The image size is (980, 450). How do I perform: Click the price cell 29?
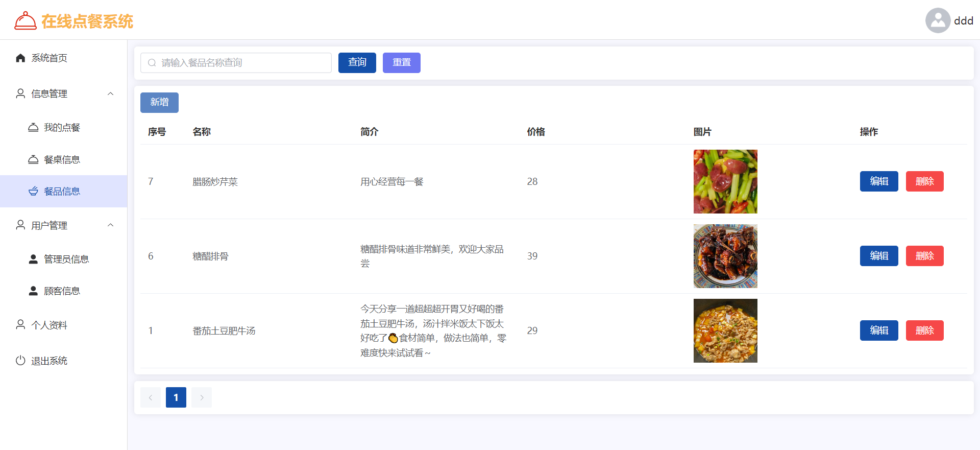[532, 331]
